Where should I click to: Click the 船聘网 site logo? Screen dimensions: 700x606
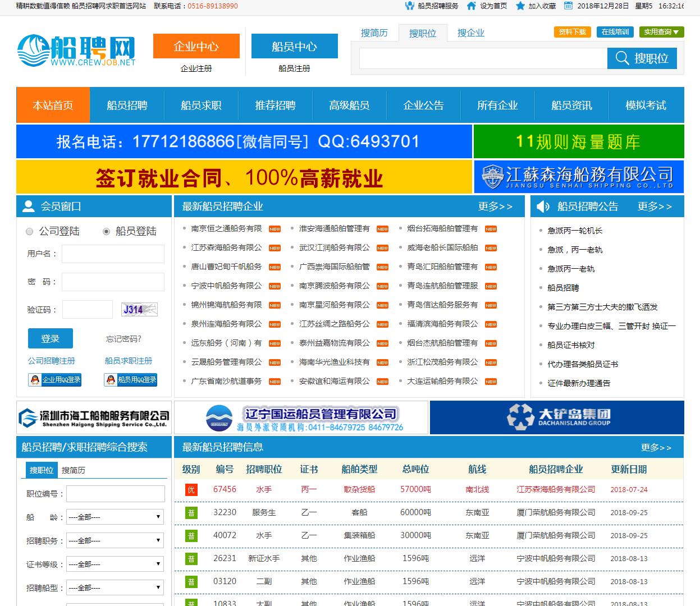76,51
